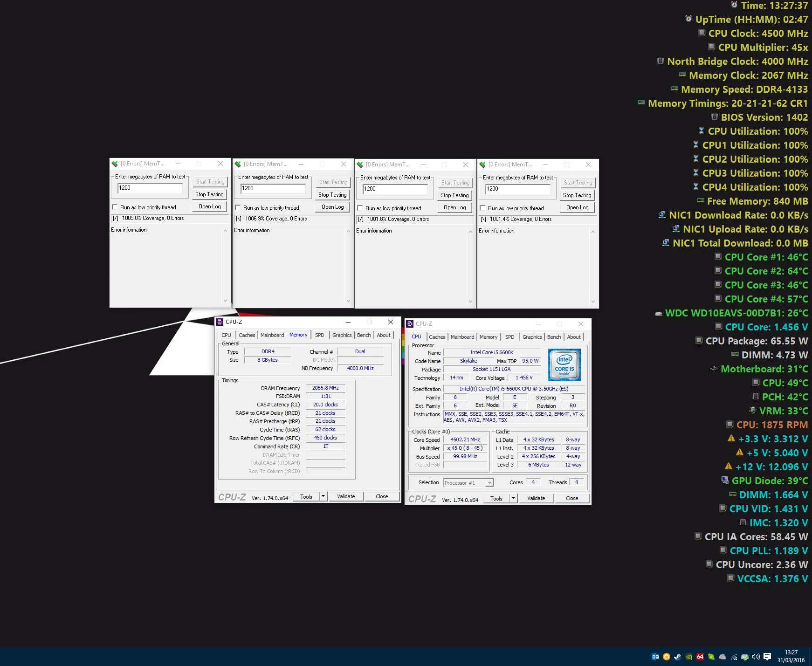Switch to SPD tab in Memory CPU-Z

point(319,335)
